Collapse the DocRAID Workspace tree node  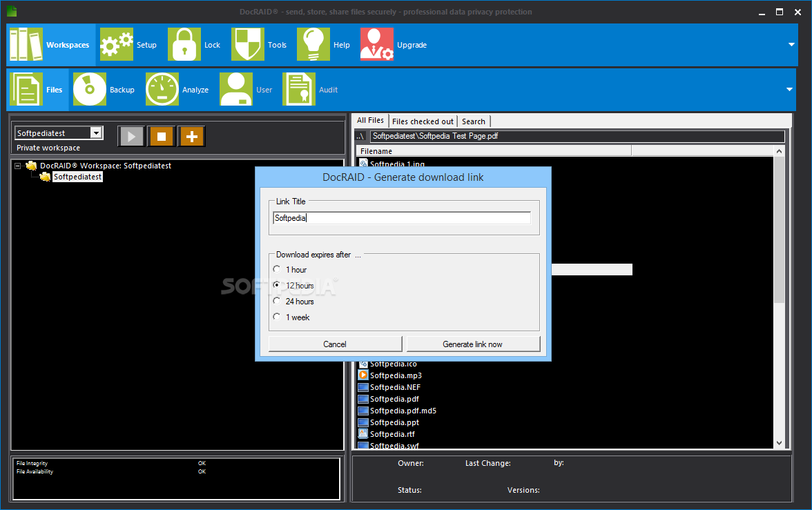[18, 166]
